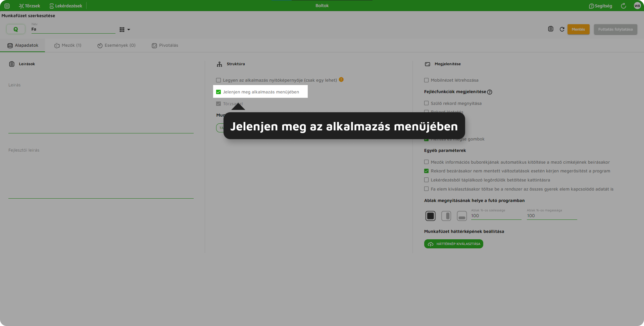Click the orange warning icon after nyitóképernyője
This screenshot has width=644, height=326.
pos(341,80)
